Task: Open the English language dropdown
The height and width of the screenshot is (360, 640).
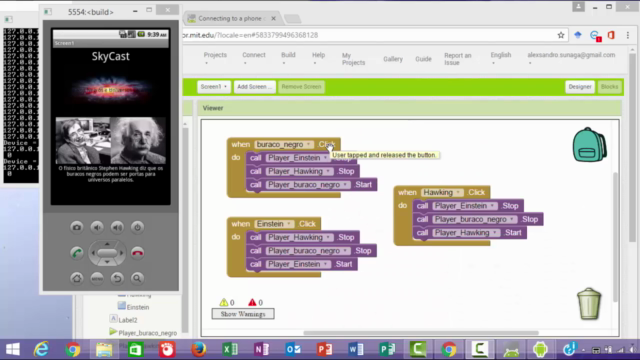Action: coord(500,58)
